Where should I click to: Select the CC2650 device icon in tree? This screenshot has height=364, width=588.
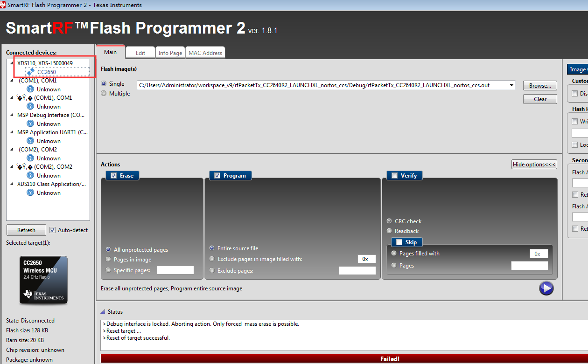31,72
